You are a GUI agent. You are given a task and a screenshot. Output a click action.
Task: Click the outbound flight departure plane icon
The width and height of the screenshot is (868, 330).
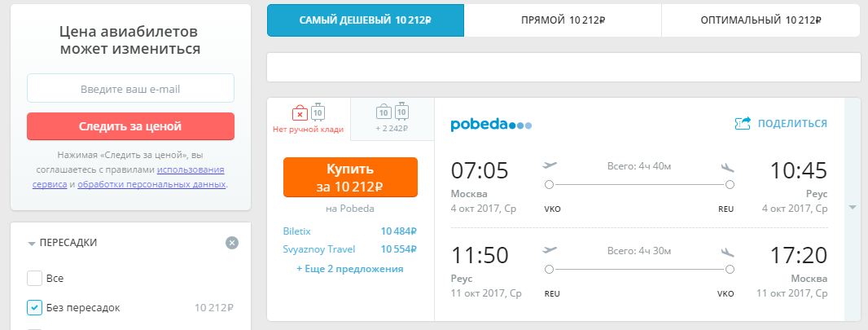point(550,165)
